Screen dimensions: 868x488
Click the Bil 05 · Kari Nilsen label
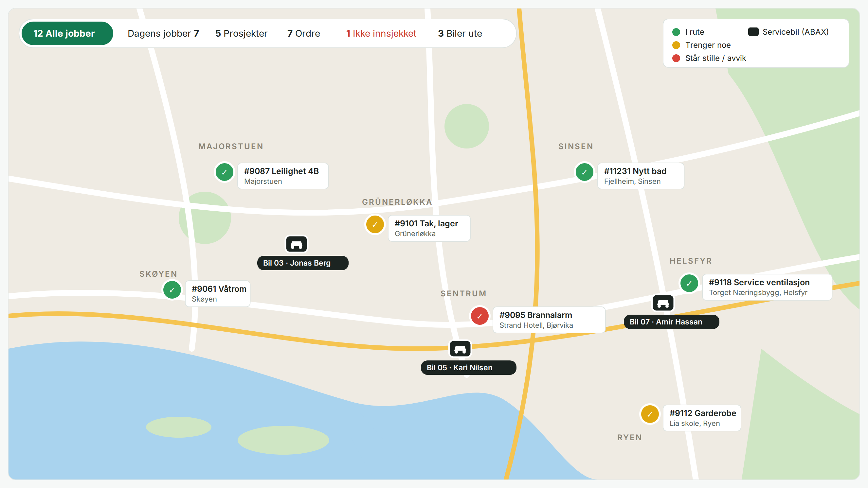click(x=468, y=367)
